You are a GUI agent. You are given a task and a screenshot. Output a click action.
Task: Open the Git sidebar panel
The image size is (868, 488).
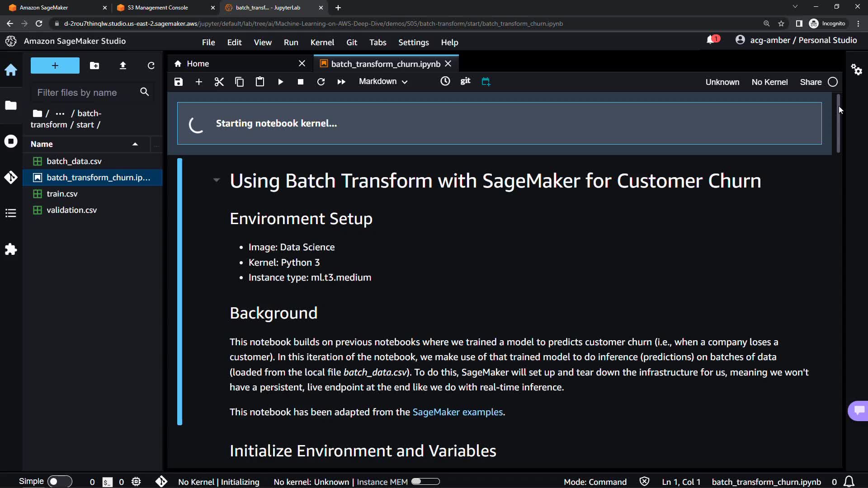(11, 177)
